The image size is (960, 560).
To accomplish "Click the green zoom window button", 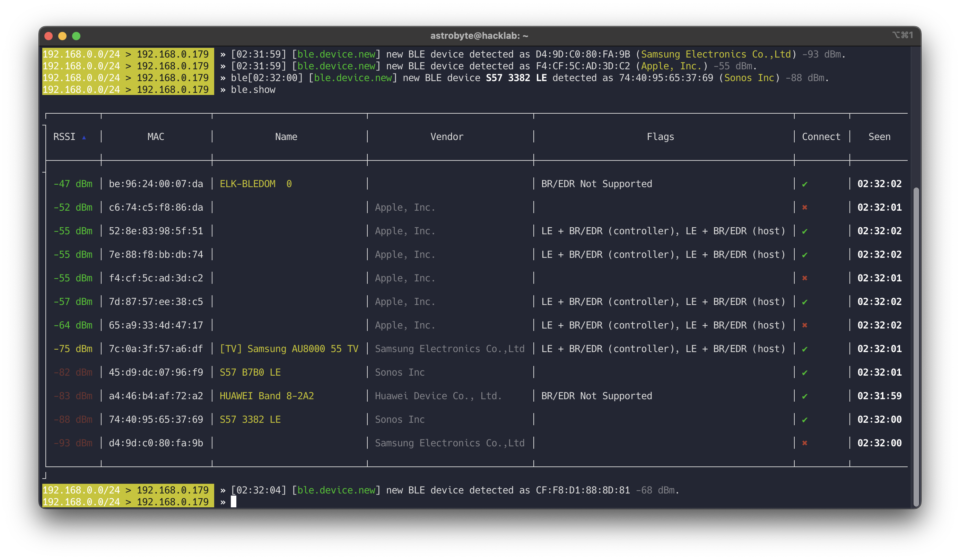I will coord(76,36).
